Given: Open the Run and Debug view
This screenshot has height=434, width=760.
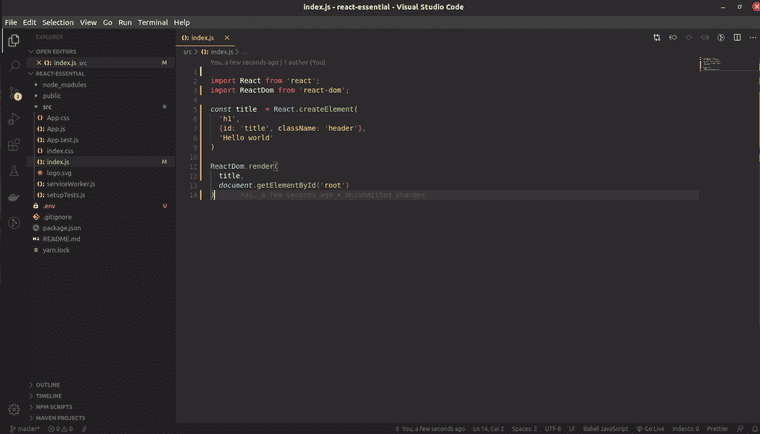Looking at the screenshot, I should [14, 119].
